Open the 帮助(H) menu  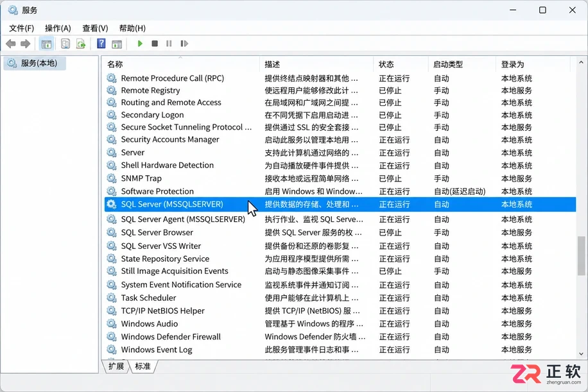132,28
